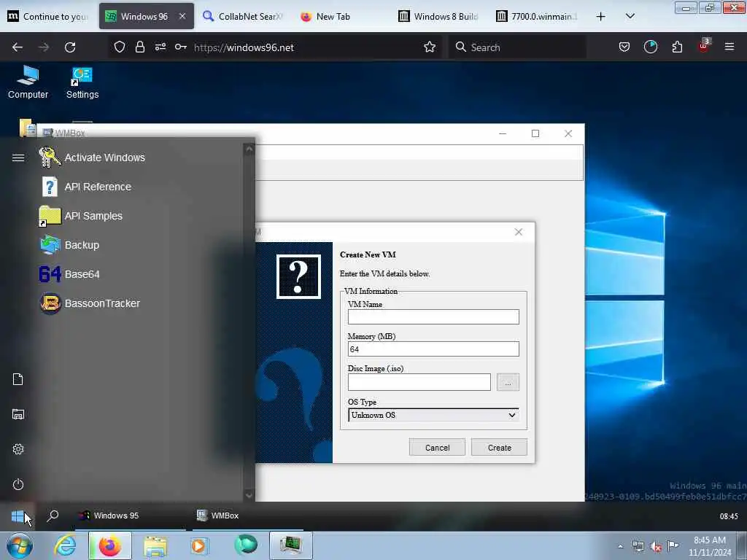
Task: Open Windows Explorer from taskbar
Action: [x=155, y=545]
